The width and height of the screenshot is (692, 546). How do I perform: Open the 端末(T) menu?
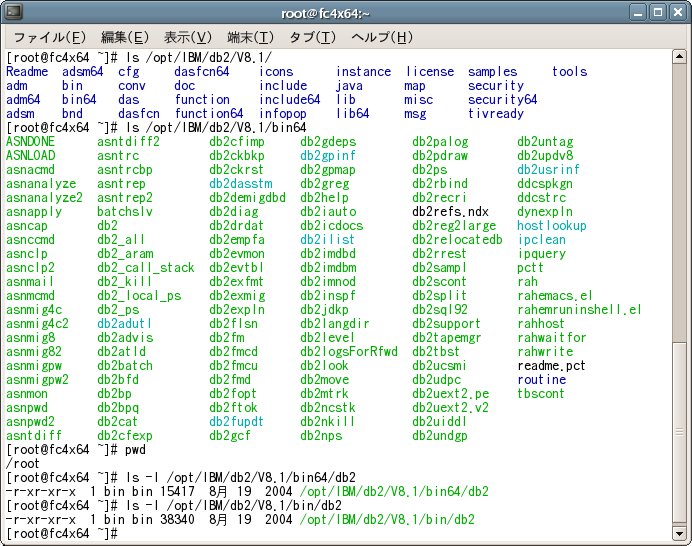[x=250, y=38]
